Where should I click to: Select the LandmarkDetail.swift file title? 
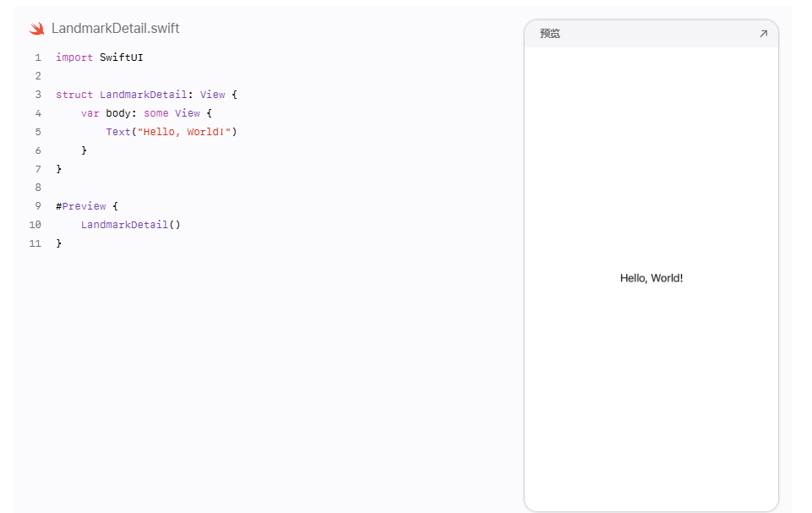pyautogui.click(x=115, y=29)
